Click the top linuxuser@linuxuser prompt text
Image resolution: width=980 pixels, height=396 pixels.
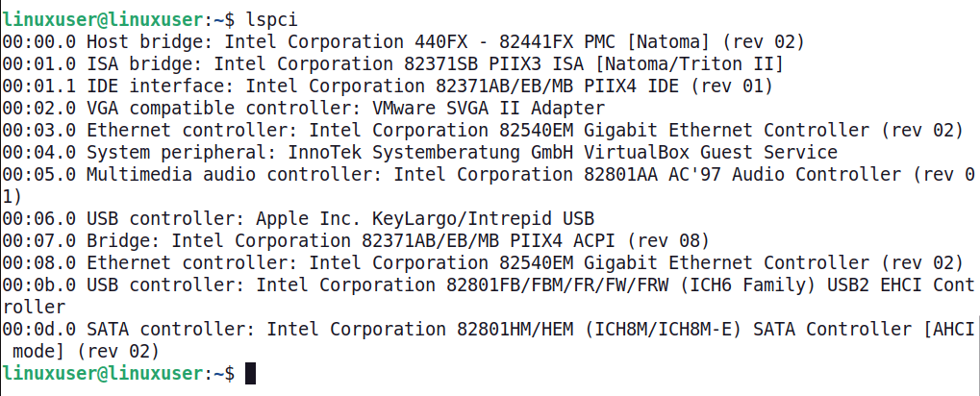(x=104, y=19)
